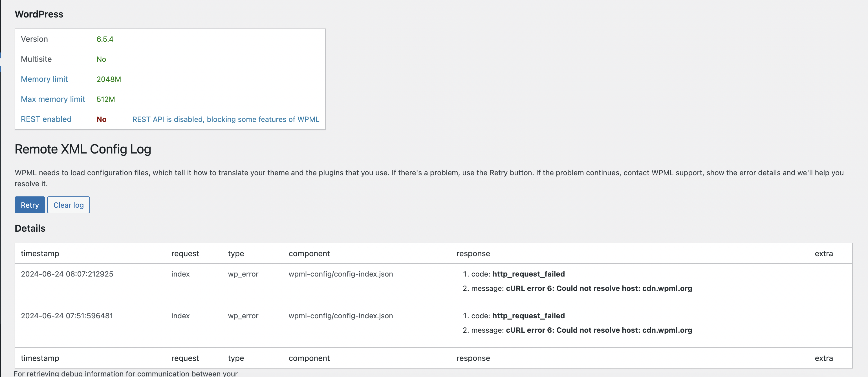Click the timestamp header at table top
Screen dimensions: 868x377
point(40,253)
